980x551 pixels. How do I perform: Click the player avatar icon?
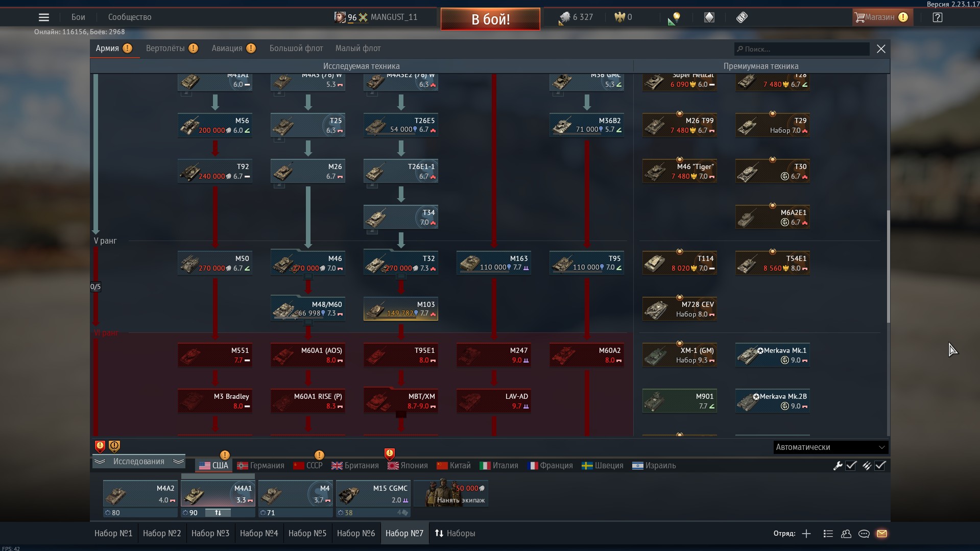340,17
